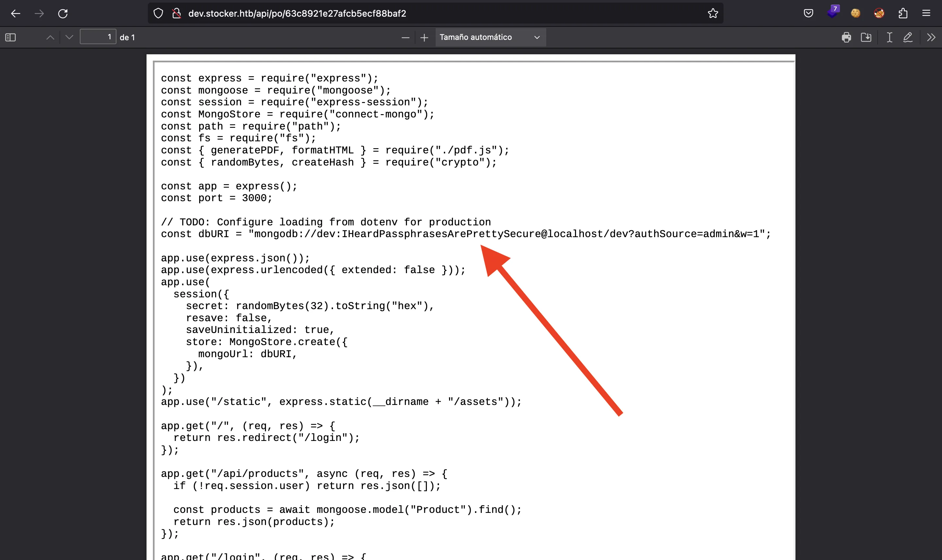This screenshot has height=560, width=942.
Task: Click the 'const app = express();' line
Action: [229, 186]
